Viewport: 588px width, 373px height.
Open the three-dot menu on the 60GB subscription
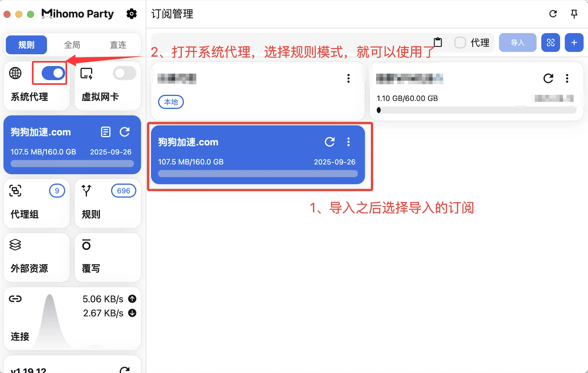pyautogui.click(x=567, y=78)
